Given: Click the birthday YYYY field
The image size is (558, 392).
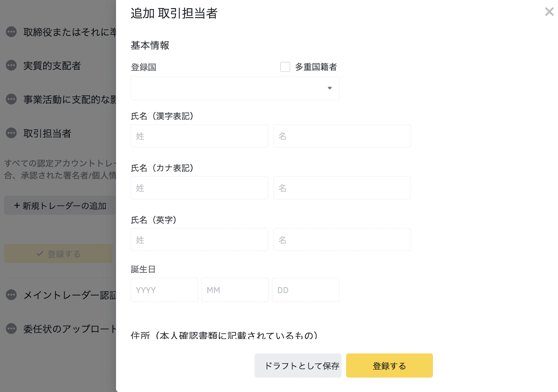Looking at the screenshot, I should tap(164, 290).
